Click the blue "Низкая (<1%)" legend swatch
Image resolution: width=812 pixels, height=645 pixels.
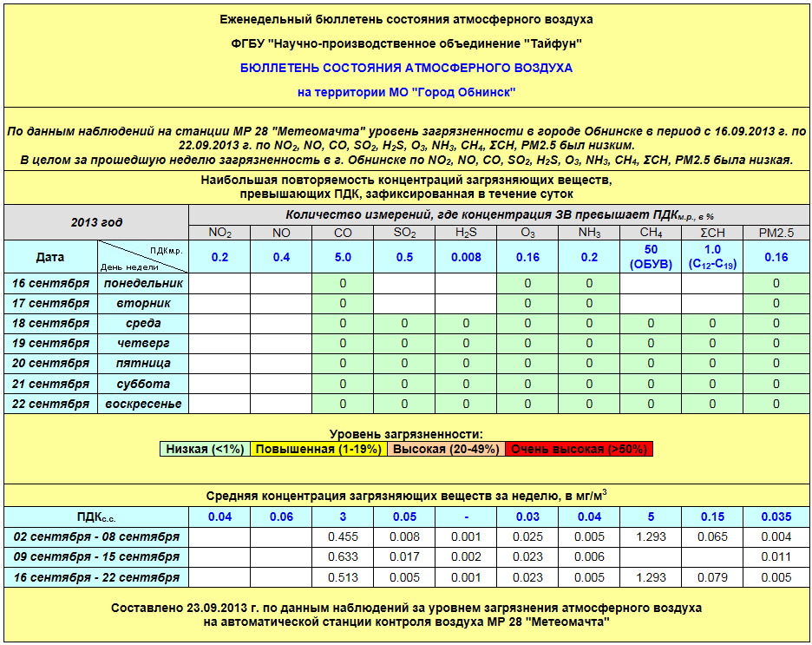click(x=206, y=449)
